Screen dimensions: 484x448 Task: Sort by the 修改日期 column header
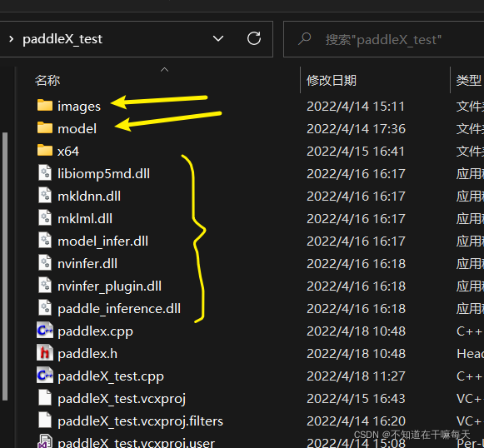(x=332, y=81)
